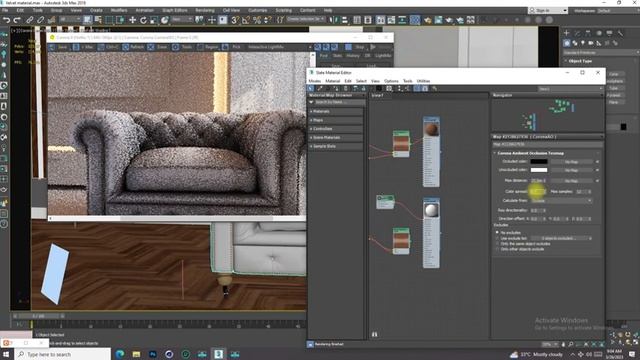The image size is (640, 360).
Task: Click the white Unoccluded color swatch
Action: tap(539, 170)
